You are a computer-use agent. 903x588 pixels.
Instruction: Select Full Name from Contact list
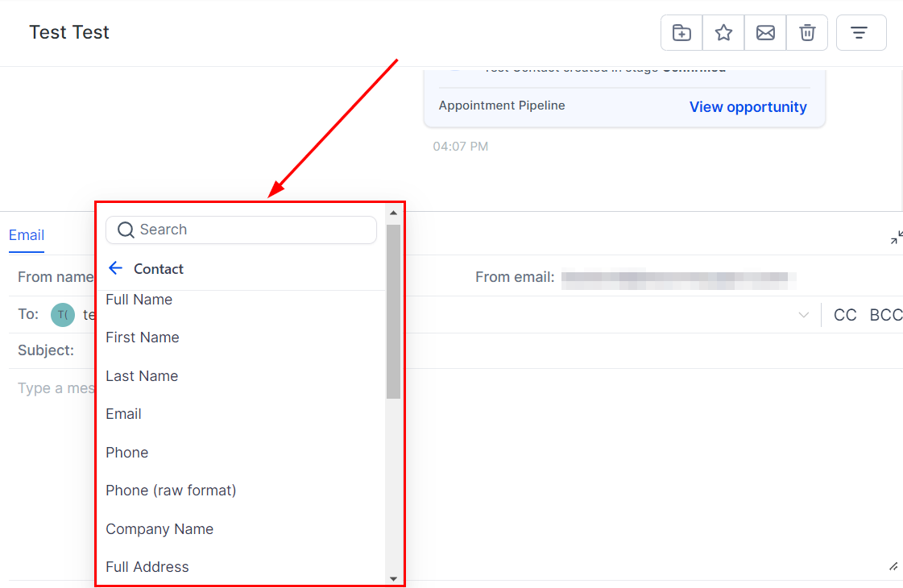(x=139, y=300)
